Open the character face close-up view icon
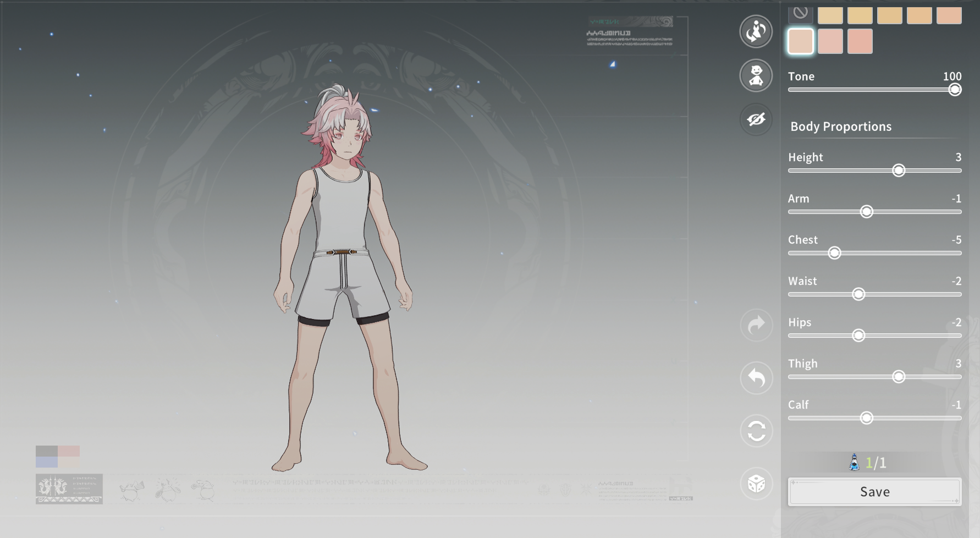The height and width of the screenshot is (538, 980). [756, 75]
